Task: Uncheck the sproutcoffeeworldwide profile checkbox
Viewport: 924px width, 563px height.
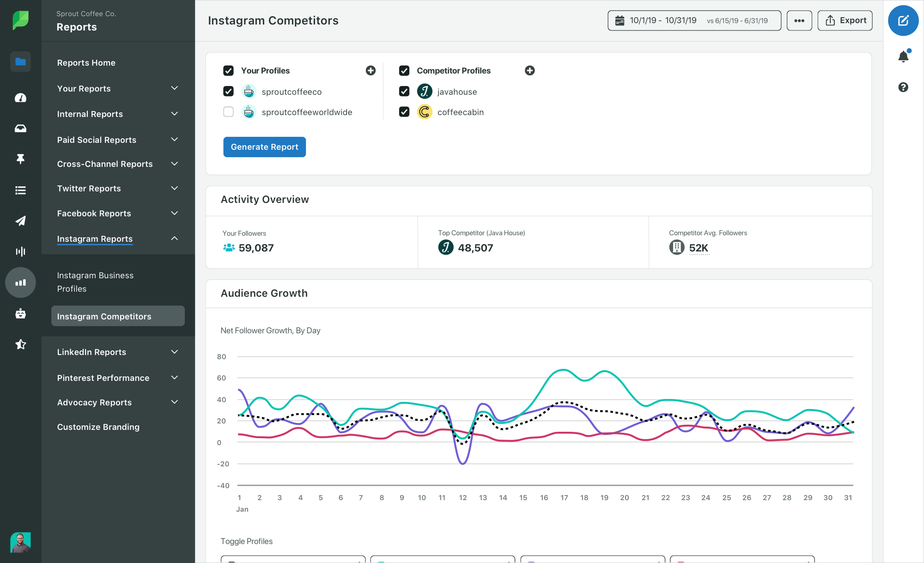Action: [228, 111]
